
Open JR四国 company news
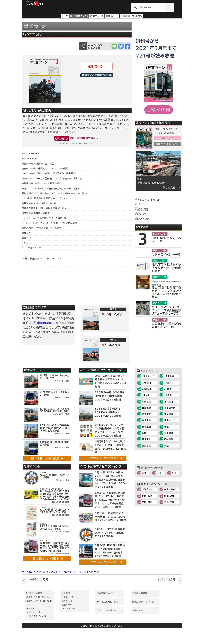(169, 389)
